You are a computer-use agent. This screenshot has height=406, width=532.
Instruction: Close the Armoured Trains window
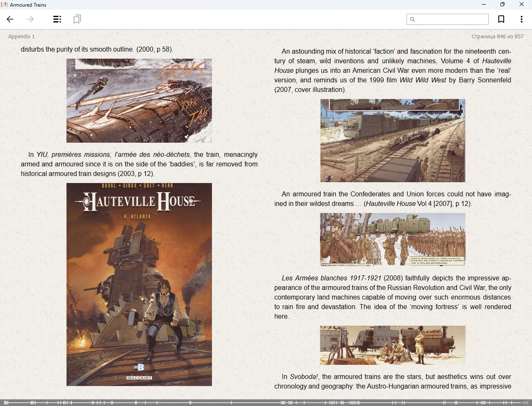tap(522, 5)
